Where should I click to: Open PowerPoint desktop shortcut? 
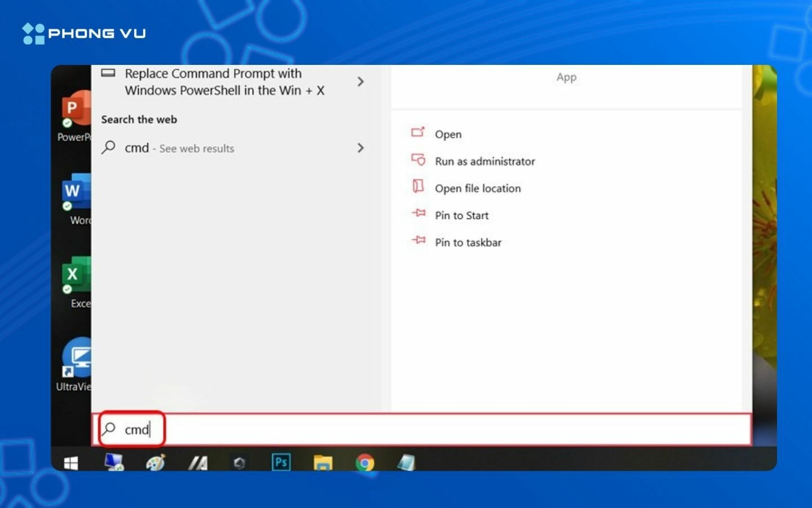tap(75, 116)
